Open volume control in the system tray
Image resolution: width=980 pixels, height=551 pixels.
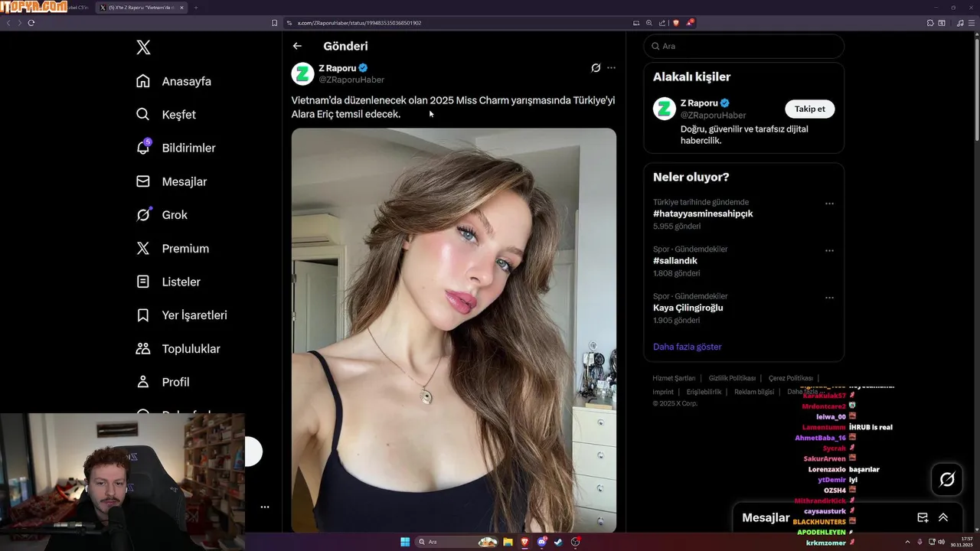(x=941, y=542)
